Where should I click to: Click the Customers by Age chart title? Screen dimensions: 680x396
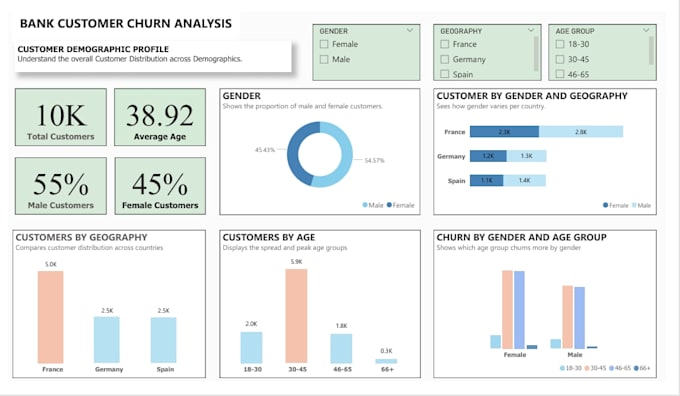269,237
